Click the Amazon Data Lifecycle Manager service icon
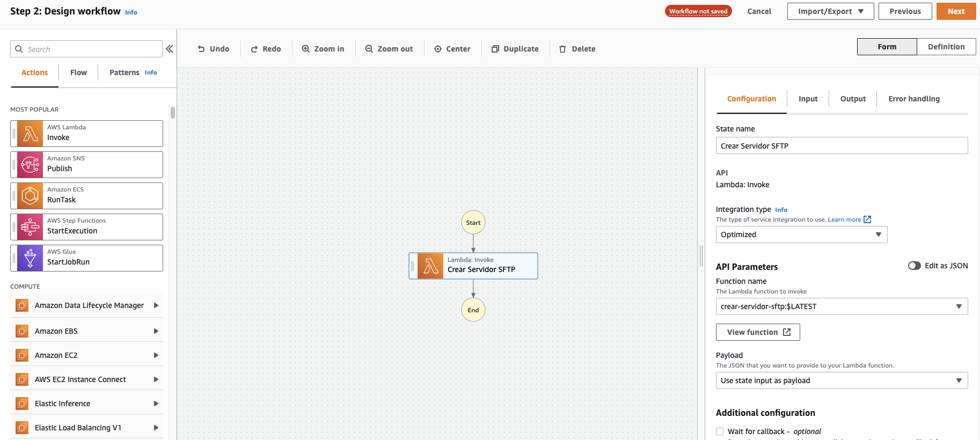The width and height of the screenshot is (980, 440). point(22,305)
